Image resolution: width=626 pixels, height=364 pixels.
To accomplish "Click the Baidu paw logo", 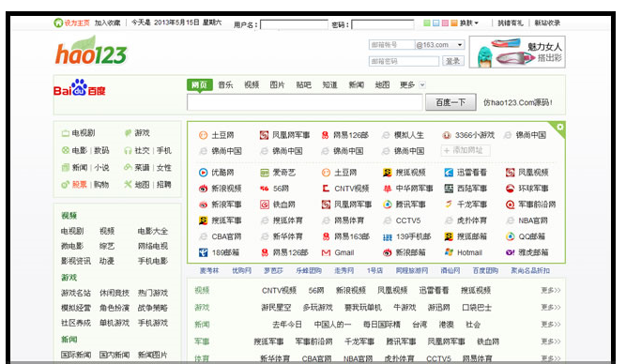I will [80, 87].
